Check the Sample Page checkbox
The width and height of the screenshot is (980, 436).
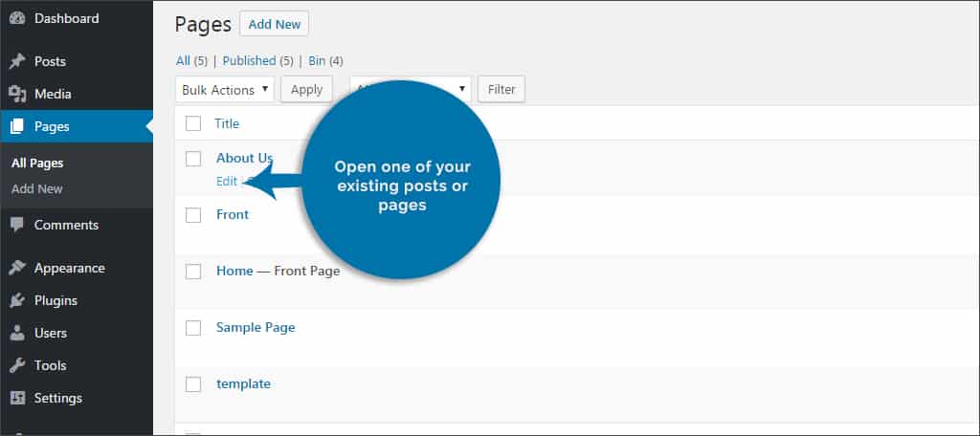[x=193, y=328]
